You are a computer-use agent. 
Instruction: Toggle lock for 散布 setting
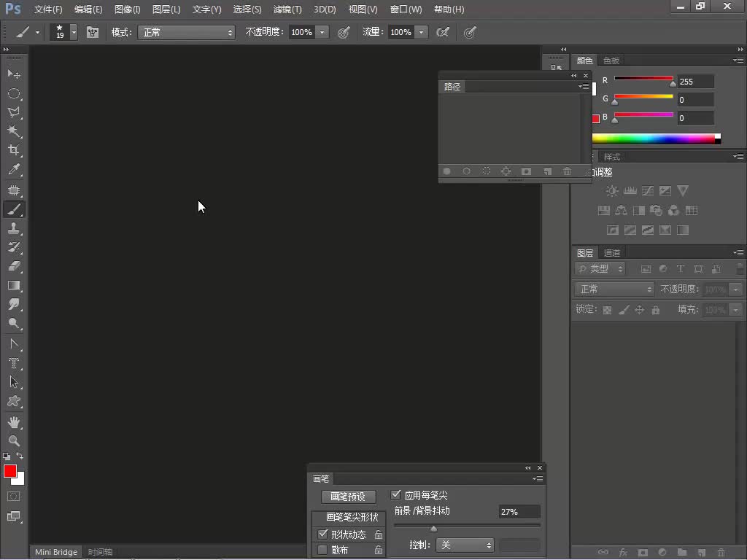pyautogui.click(x=379, y=550)
